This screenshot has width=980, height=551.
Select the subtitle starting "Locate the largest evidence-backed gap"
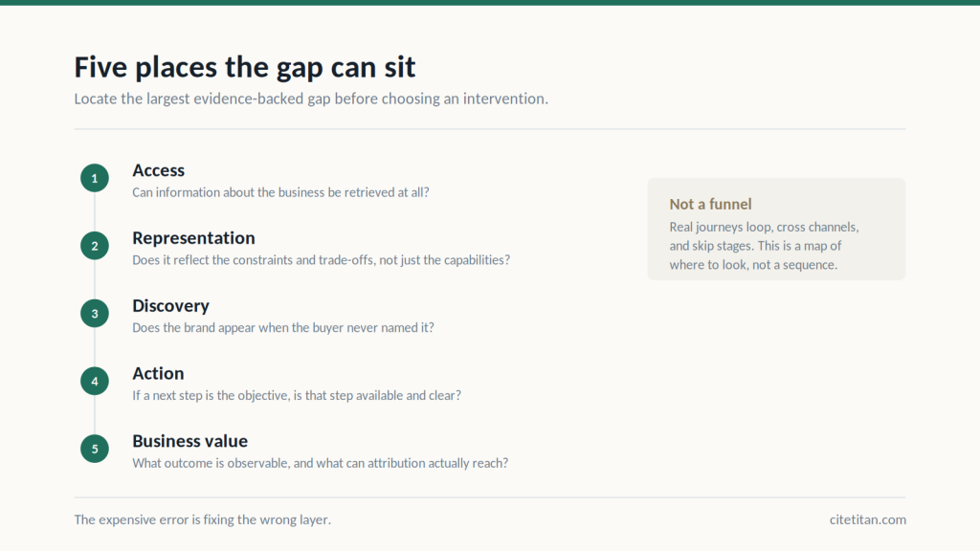coord(311,99)
